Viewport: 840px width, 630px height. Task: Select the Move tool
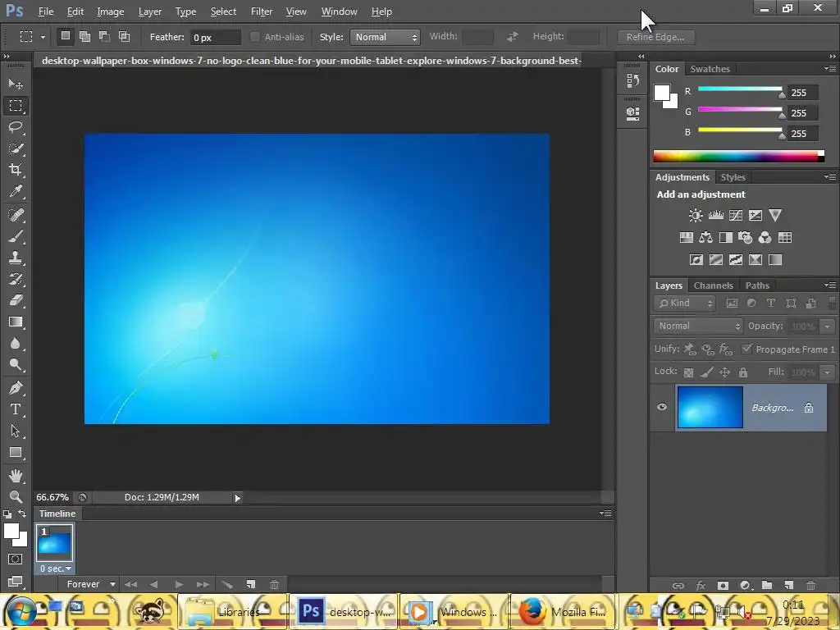pos(16,84)
